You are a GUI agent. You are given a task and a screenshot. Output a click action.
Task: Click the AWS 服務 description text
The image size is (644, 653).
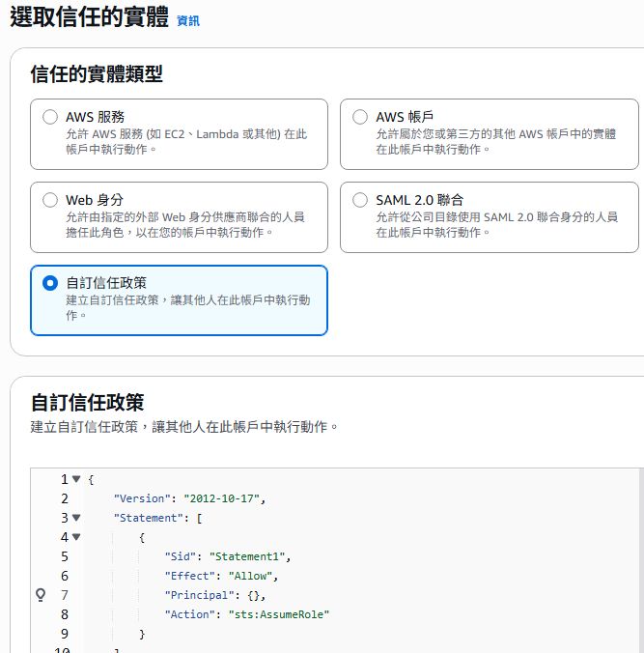tap(186, 142)
